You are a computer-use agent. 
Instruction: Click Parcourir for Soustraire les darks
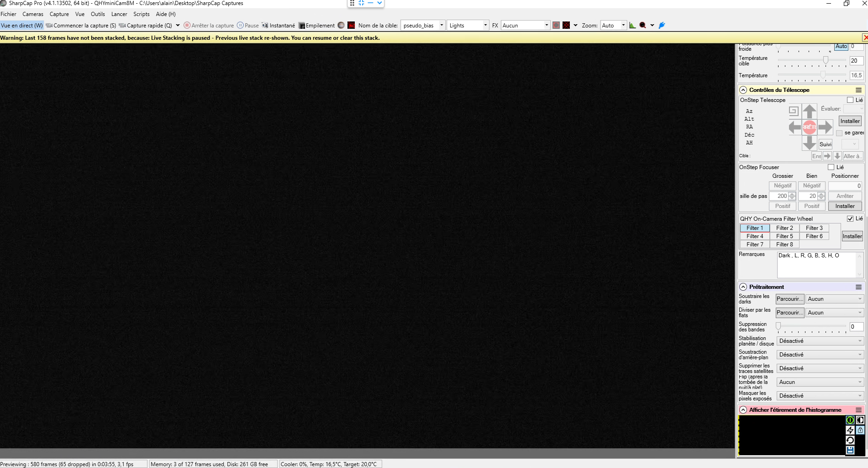click(x=790, y=299)
